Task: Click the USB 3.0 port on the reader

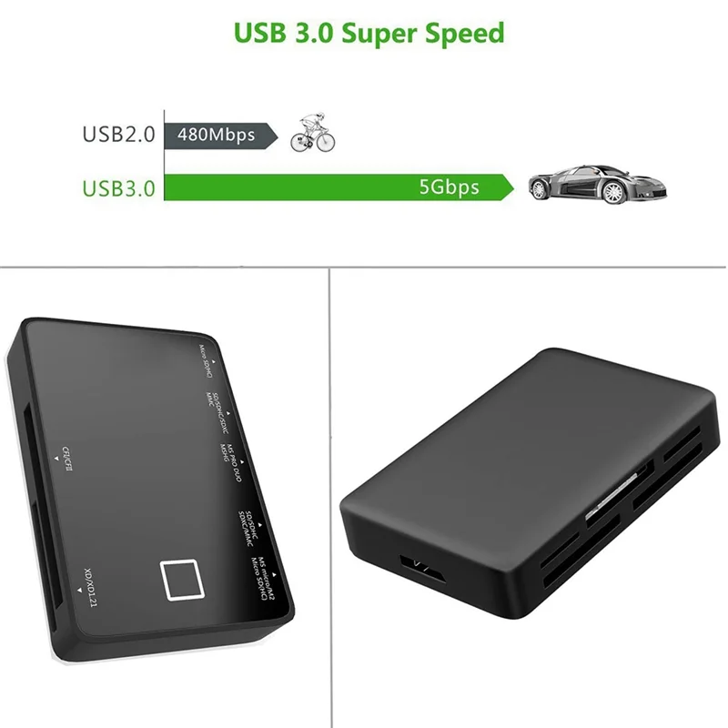Action: click(422, 568)
